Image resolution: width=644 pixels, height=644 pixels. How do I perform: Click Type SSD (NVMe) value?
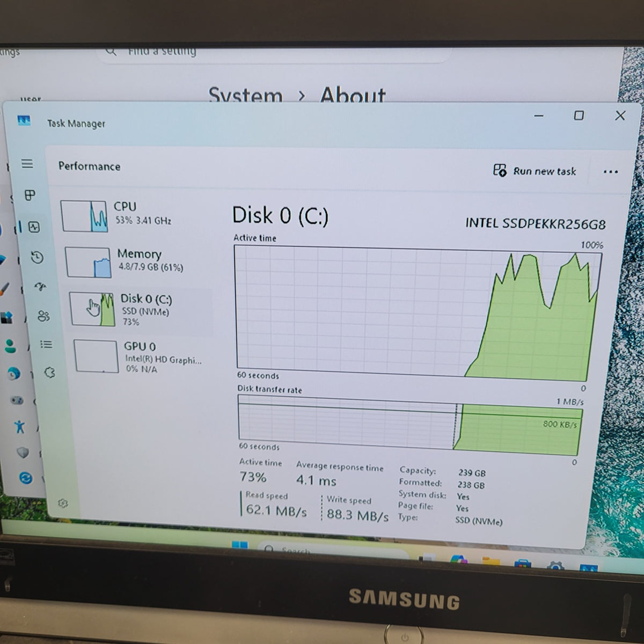[x=479, y=521]
